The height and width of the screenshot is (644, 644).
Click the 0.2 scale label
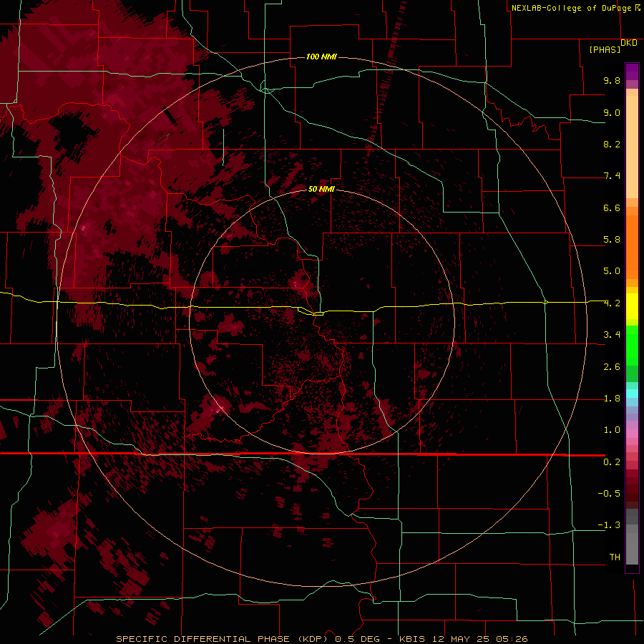click(x=612, y=462)
